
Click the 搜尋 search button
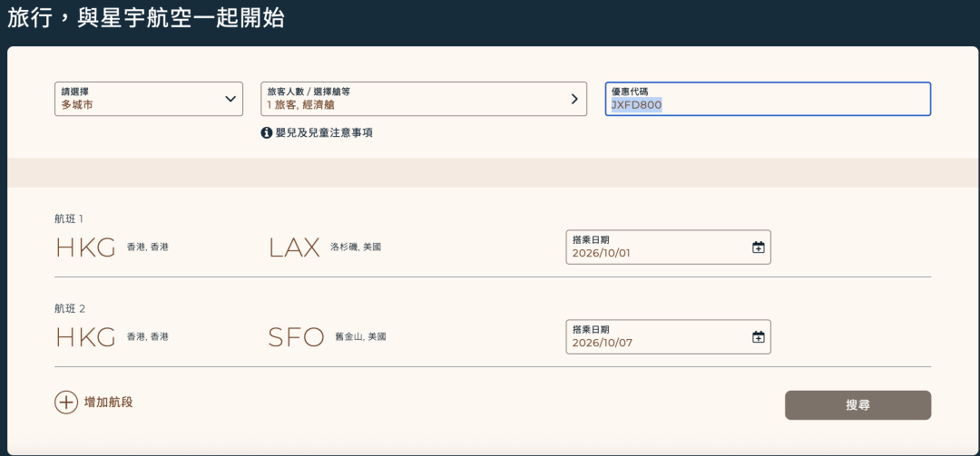858,405
